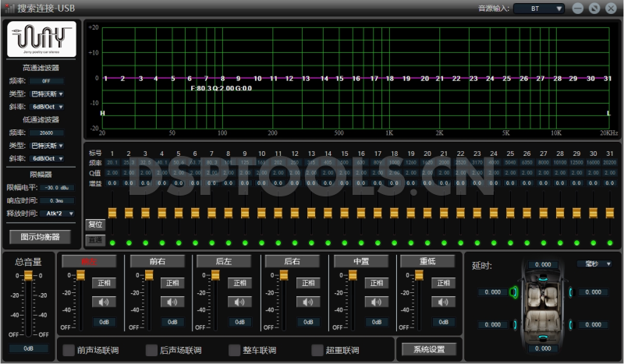Check the 超重联调 checkbox

click(317, 351)
